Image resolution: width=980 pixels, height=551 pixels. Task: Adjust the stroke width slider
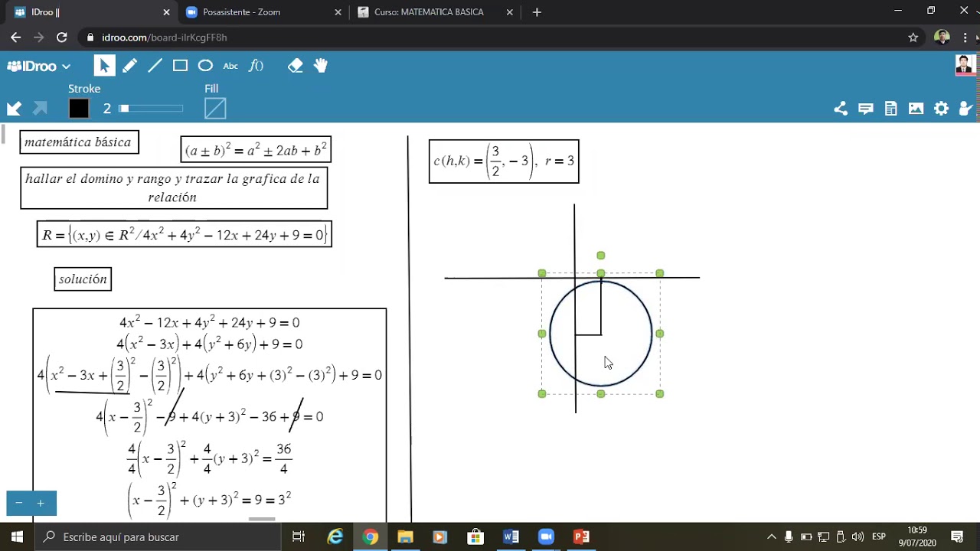[x=152, y=109]
